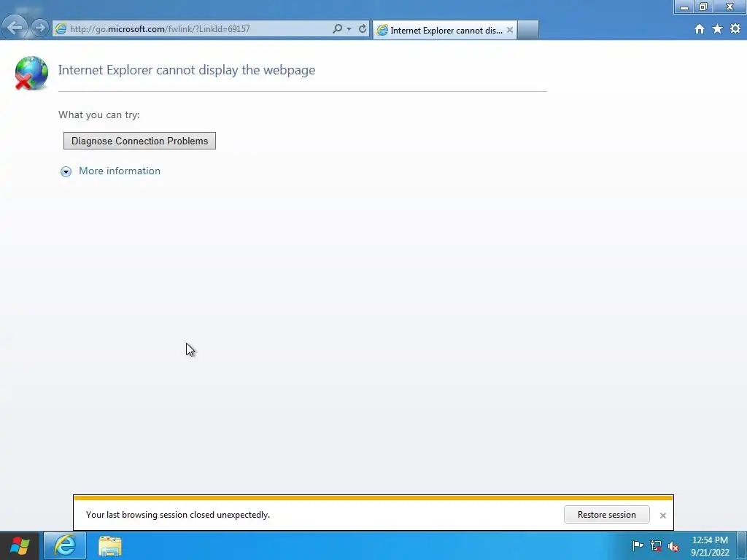
Task: Open the Tools gear menu
Action: click(x=735, y=29)
